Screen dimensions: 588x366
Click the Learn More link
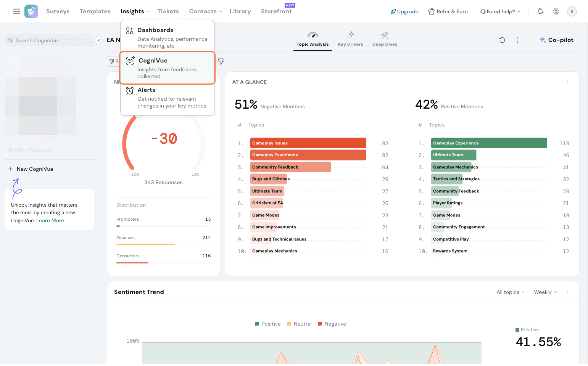click(50, 220)
